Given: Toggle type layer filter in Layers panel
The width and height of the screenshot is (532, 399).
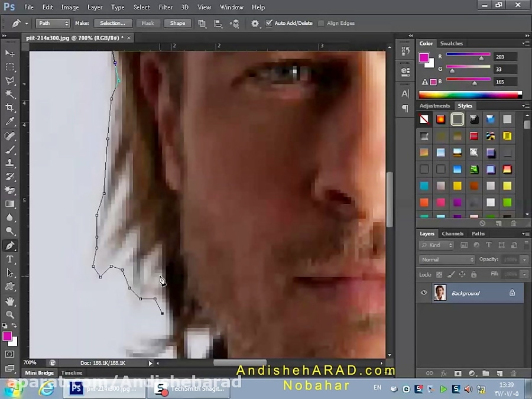Looking at the screenshot, I should point(489,245).
